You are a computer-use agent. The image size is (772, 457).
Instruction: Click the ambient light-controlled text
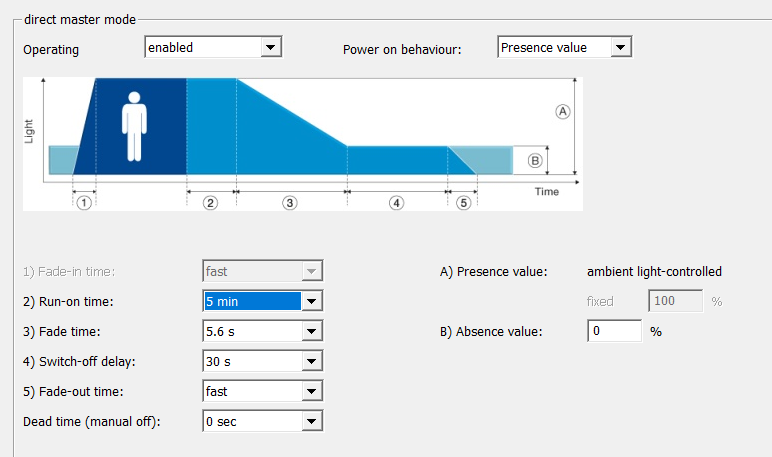click(654, 271)
